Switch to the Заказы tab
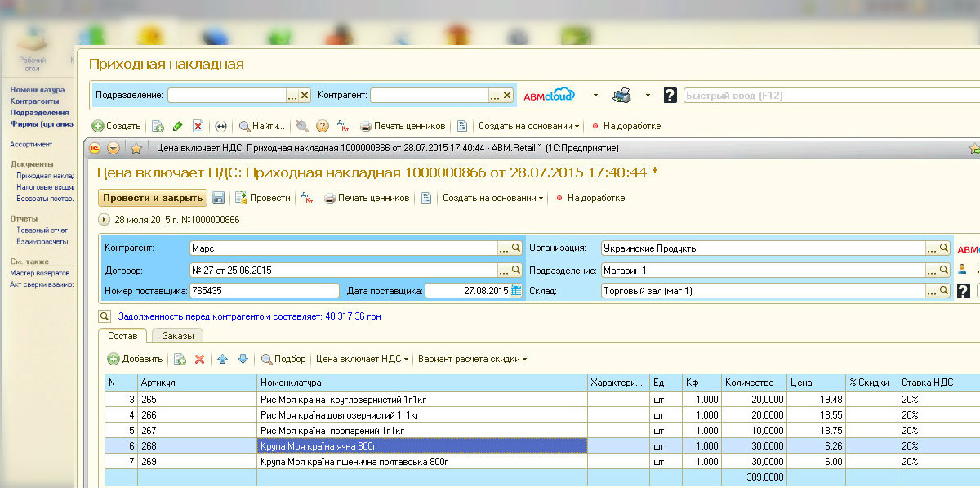The image size is (980, 488). (178, 335)
